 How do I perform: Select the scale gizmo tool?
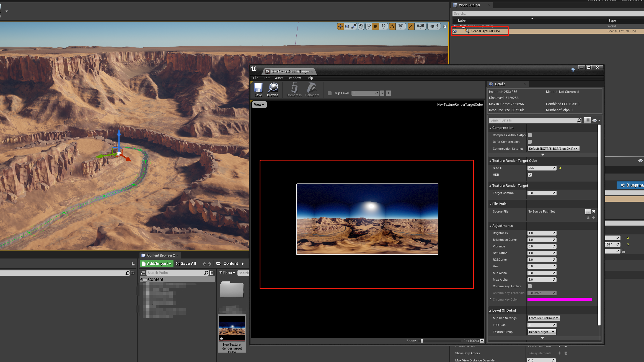tap(354, 26)
